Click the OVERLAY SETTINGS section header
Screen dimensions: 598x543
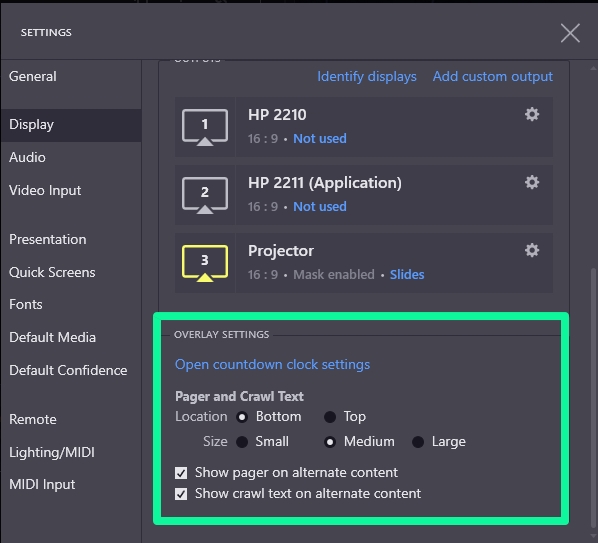pos(221,334)
